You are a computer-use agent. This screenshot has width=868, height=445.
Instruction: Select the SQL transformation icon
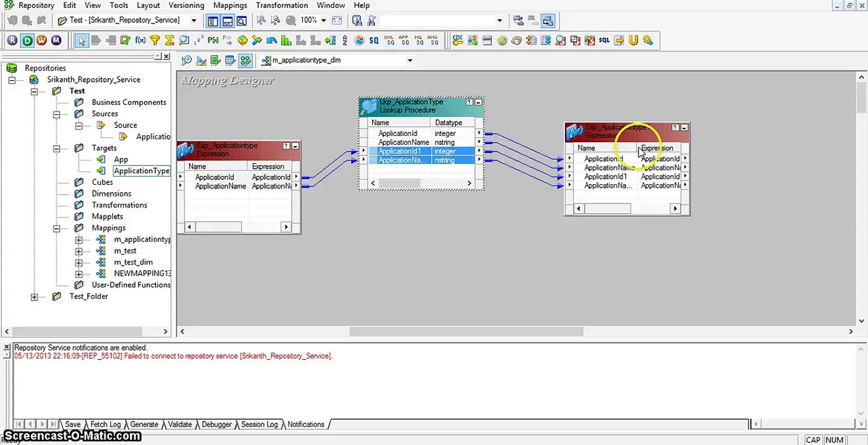point(604,40)
